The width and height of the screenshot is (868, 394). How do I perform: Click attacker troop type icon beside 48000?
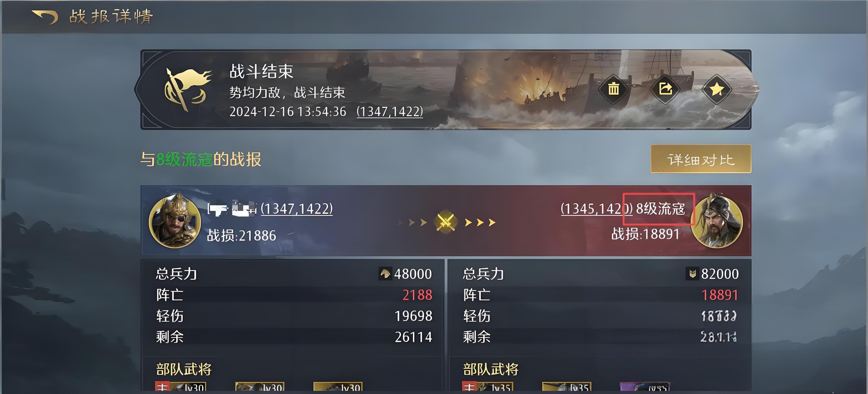click(x=385, y=274)
